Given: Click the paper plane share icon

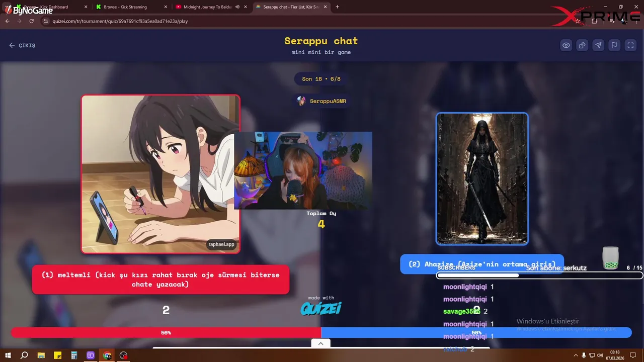Looking at the screenshot, I should tap(598, 45).
